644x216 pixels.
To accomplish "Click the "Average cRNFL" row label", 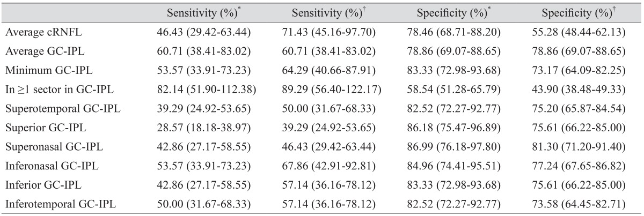I will pos(38,33).
